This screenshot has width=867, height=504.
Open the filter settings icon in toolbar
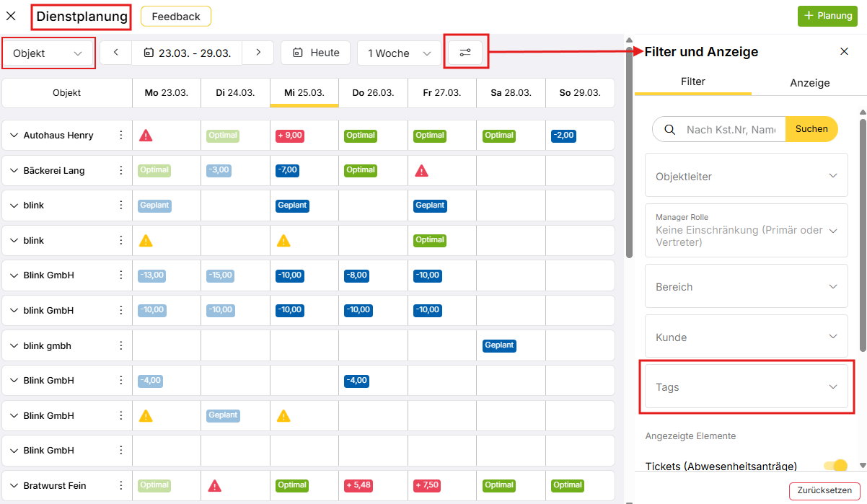465,53
